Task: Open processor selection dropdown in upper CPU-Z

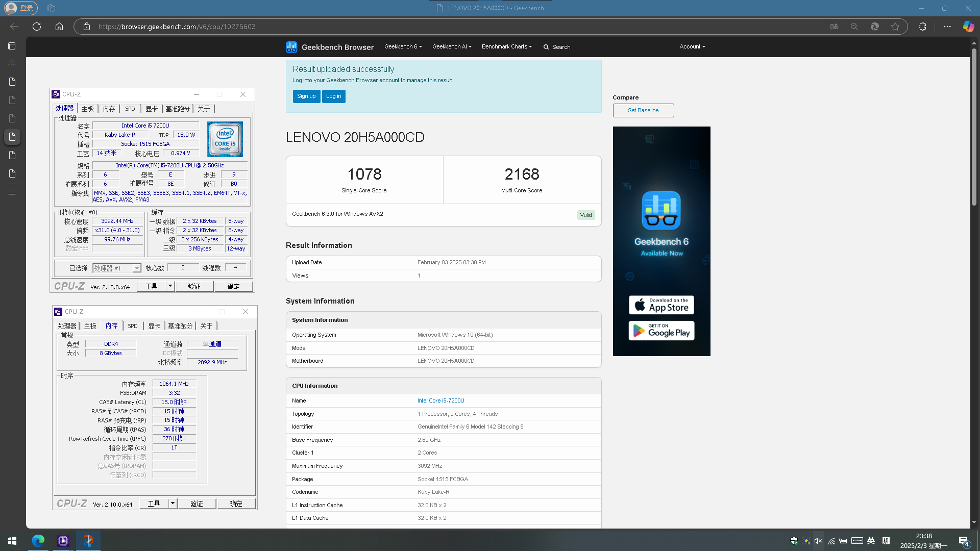Action: click(x=137, y=268)
